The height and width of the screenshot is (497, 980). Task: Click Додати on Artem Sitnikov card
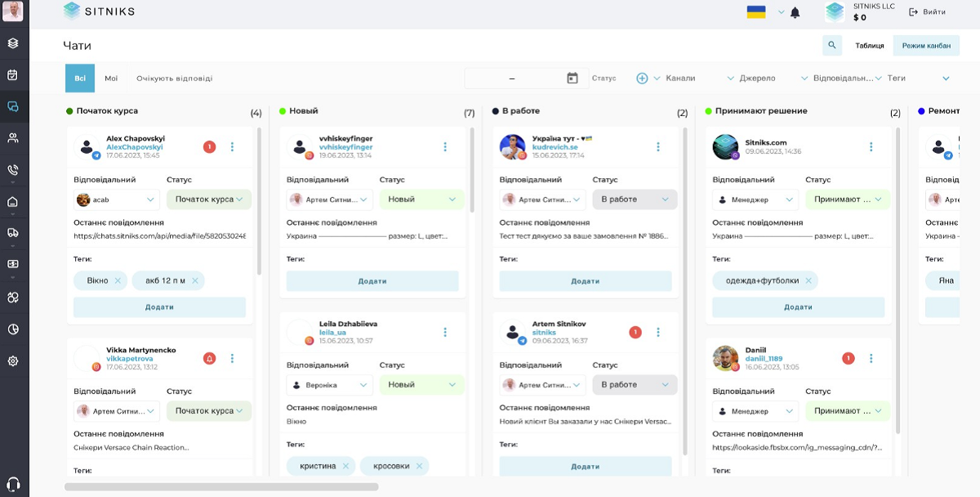(x=586, y=466)
